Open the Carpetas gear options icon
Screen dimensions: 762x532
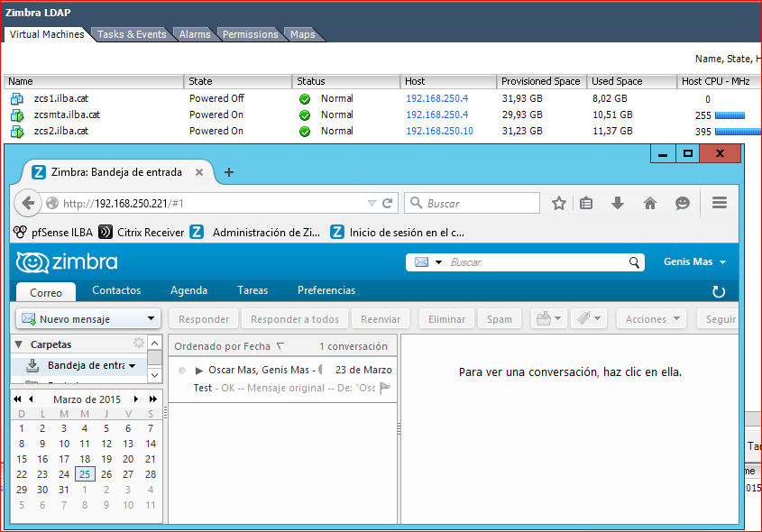(x=139, y=343)
